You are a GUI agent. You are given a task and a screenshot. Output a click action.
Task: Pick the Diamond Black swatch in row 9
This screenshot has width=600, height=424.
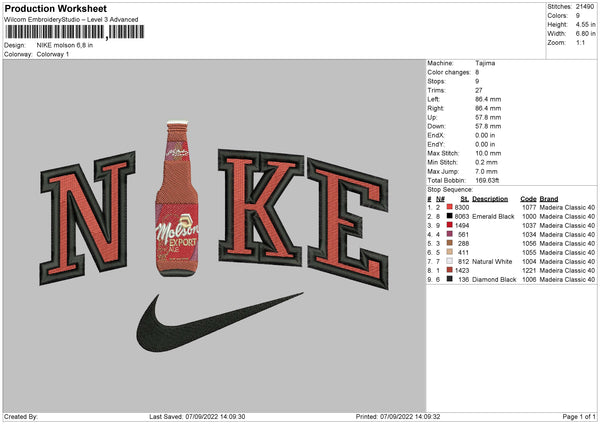pyautogui.click(x=450, y=279)
